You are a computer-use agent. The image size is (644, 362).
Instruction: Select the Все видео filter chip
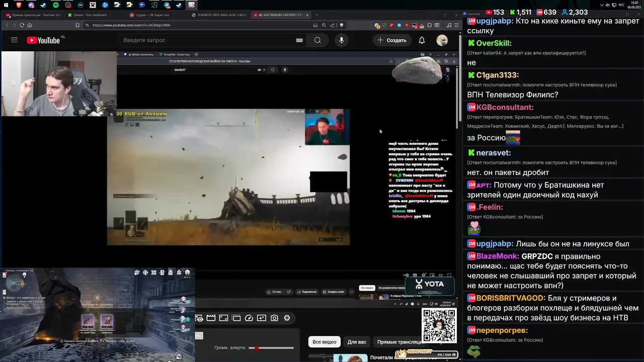[x=325, y=342]
